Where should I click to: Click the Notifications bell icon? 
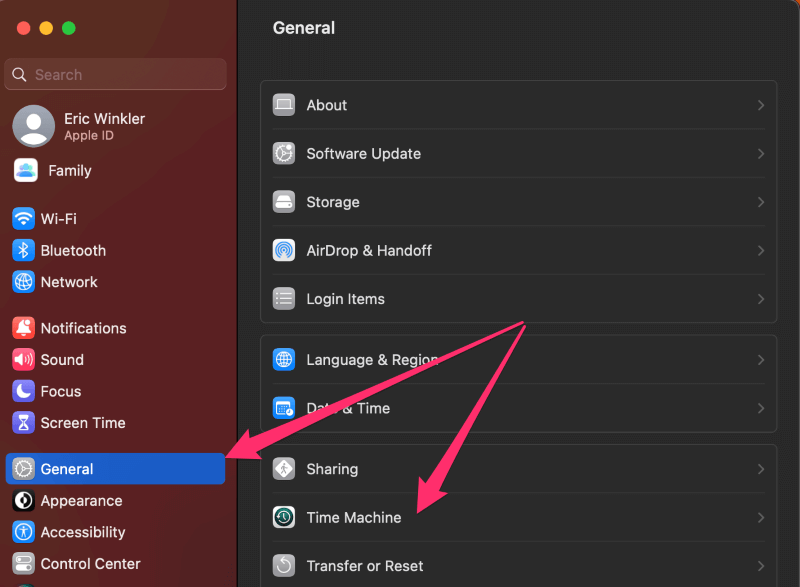coord(23,328)
